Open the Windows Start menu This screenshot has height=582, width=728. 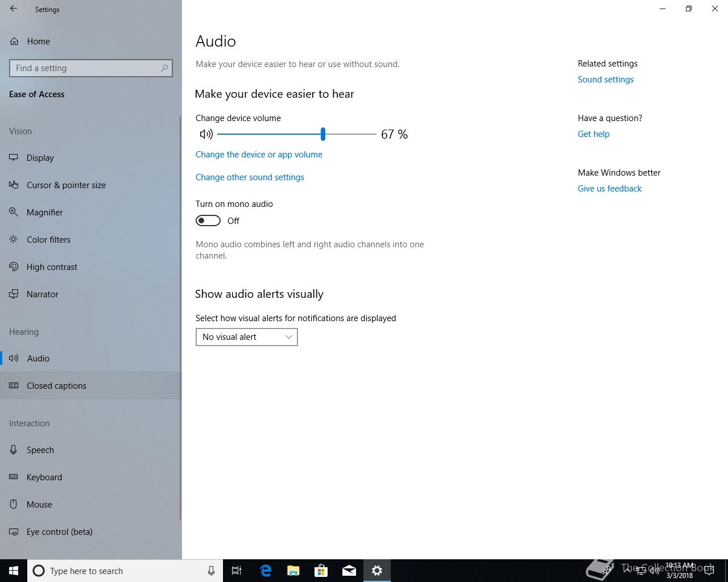[14, 571]
